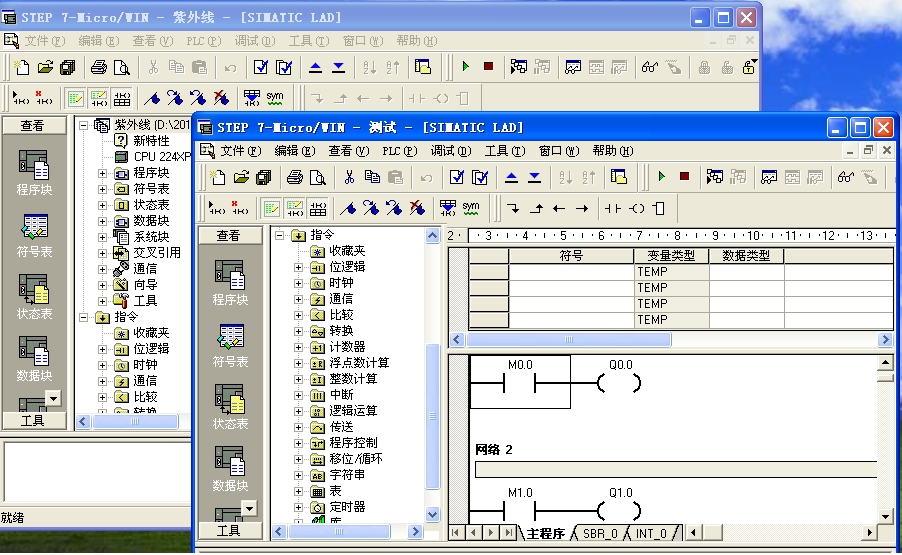Expand 位逻辑 in front instruction tree
902x555 pixels.
[x=298, y=267]
